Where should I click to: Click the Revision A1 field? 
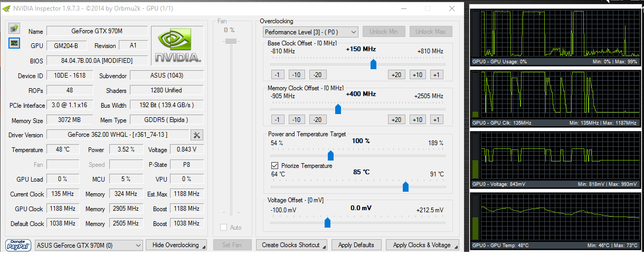pyautogui.click(x=134, y=46)
